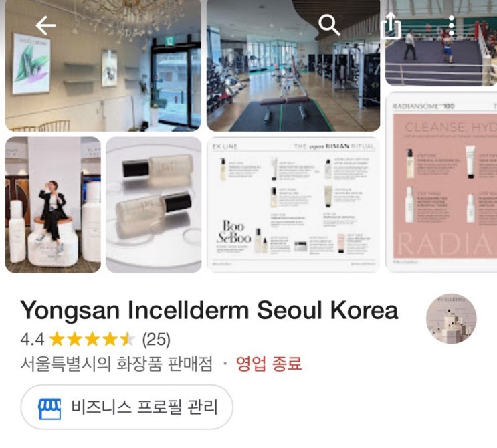
Task: Open the pink Radiansome cleanse image
Action: (x=441, y=182)
